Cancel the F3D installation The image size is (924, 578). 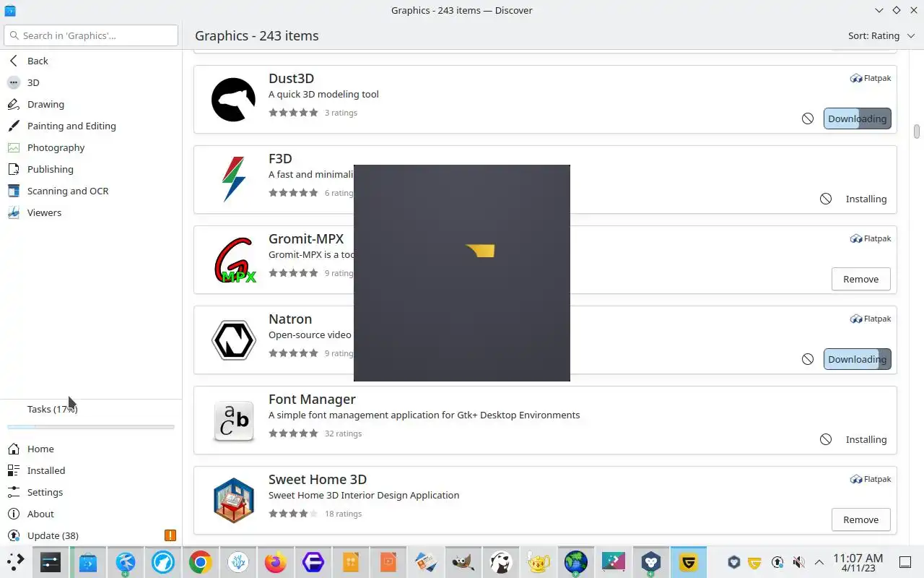click(x=826, y=199)
